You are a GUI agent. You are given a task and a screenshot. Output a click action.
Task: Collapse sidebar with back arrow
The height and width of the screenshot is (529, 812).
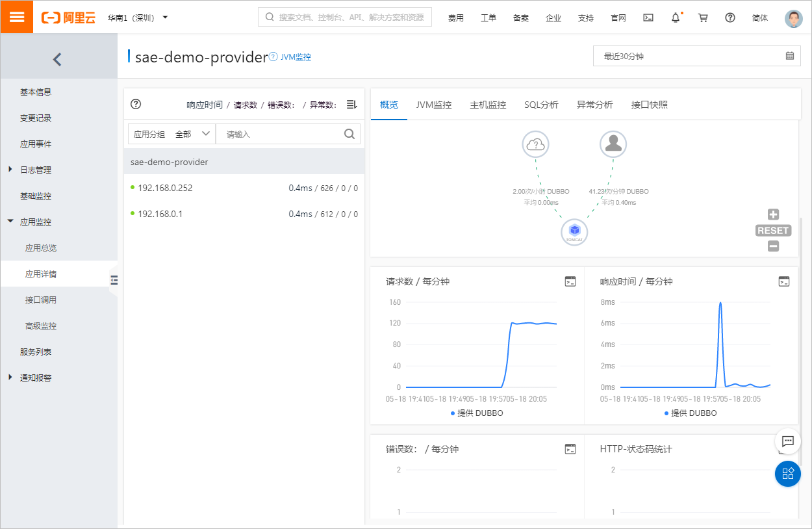pyautogui.click(x=57, y=60)
